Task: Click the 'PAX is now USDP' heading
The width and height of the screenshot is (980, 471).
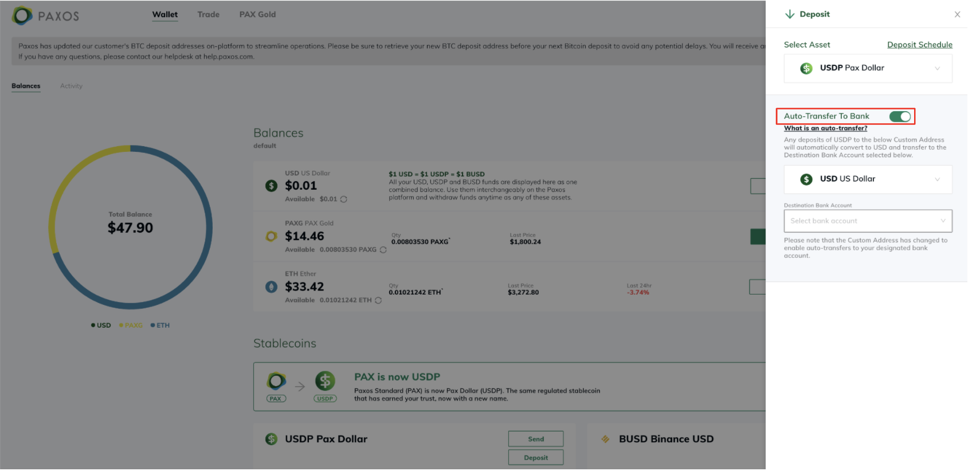Action: (x=397, y=377)
